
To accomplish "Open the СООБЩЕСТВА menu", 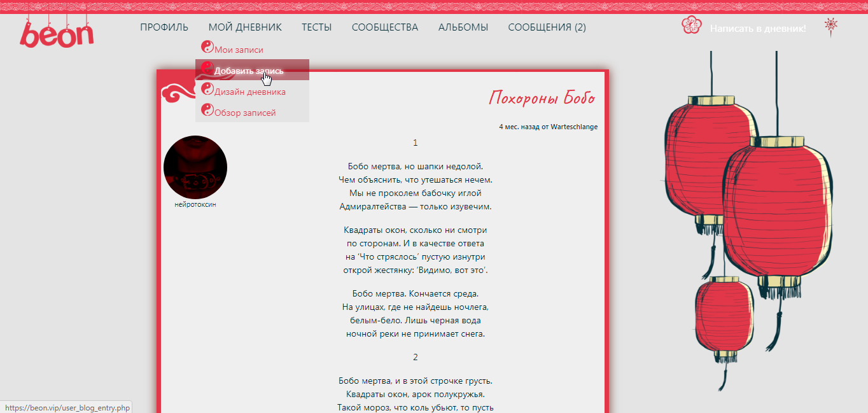I will 384,27.
